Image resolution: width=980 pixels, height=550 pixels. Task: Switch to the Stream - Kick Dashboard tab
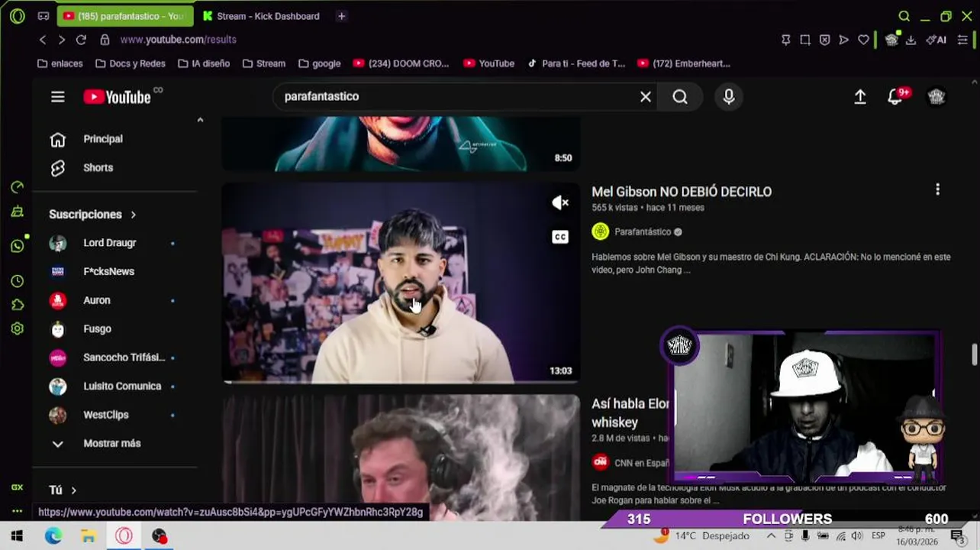click(263, 16)
